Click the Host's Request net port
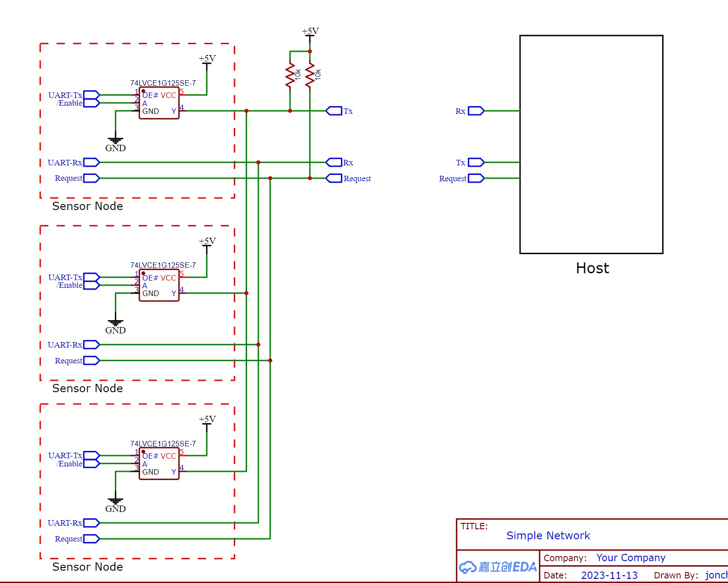 476,178
